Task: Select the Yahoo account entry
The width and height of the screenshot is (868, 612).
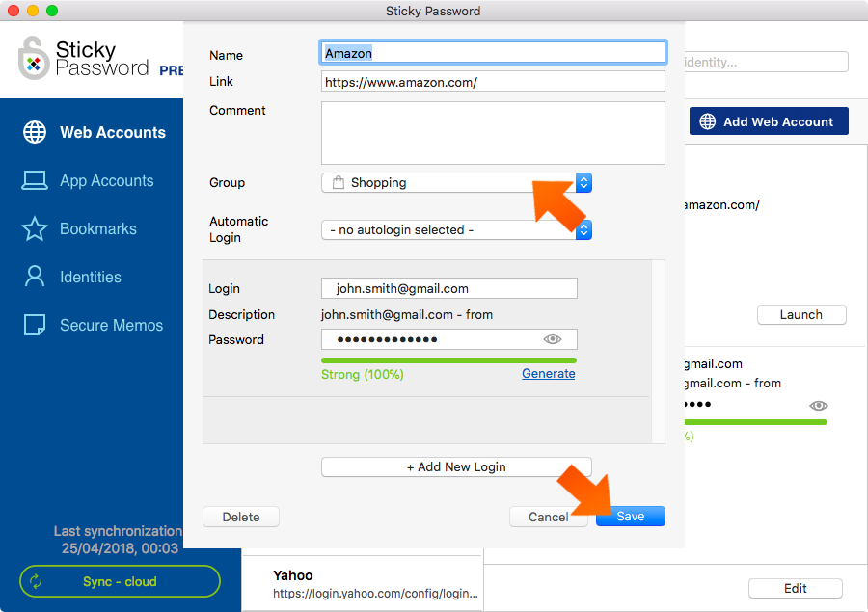Action: click(x=363, y=584)
